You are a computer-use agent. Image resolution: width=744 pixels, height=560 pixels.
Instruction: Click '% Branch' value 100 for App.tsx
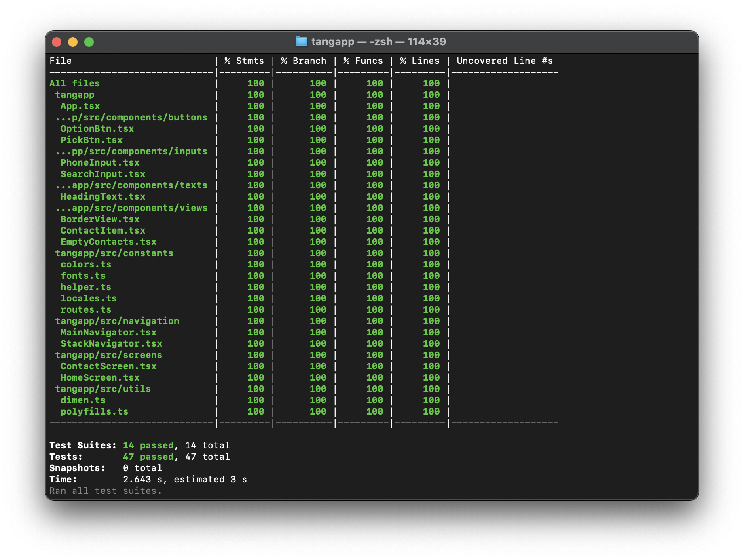click(318, 106)
